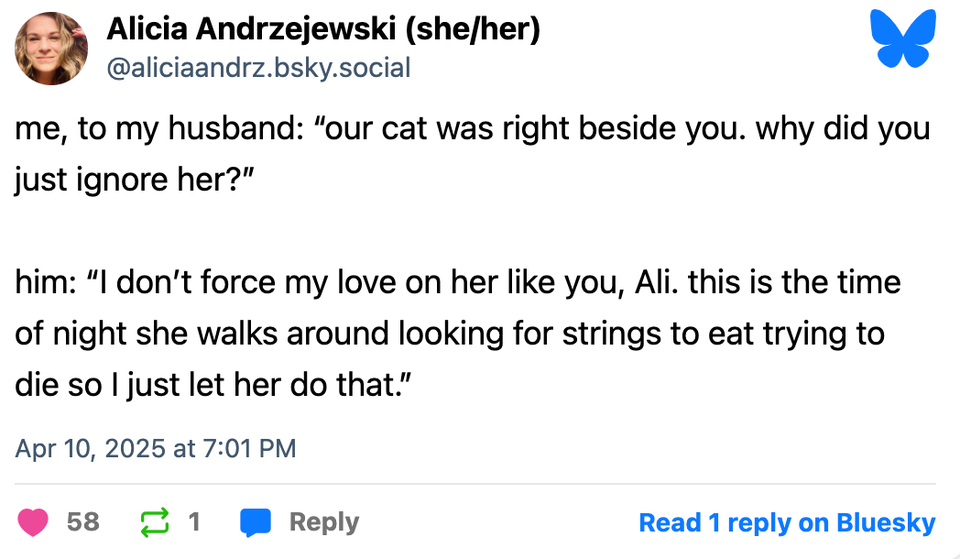Click the blue reply speech bubble icon
Screen dimensions: 960x559
coord(256,522)
